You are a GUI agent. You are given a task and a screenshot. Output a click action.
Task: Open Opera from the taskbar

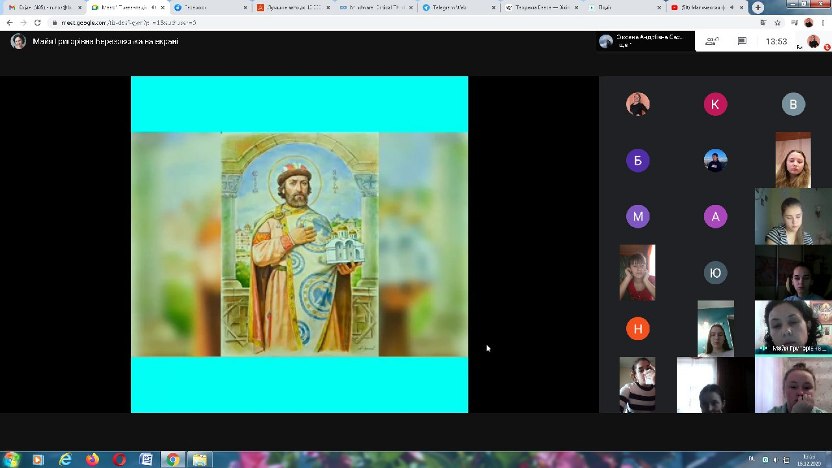coord(119,459)
